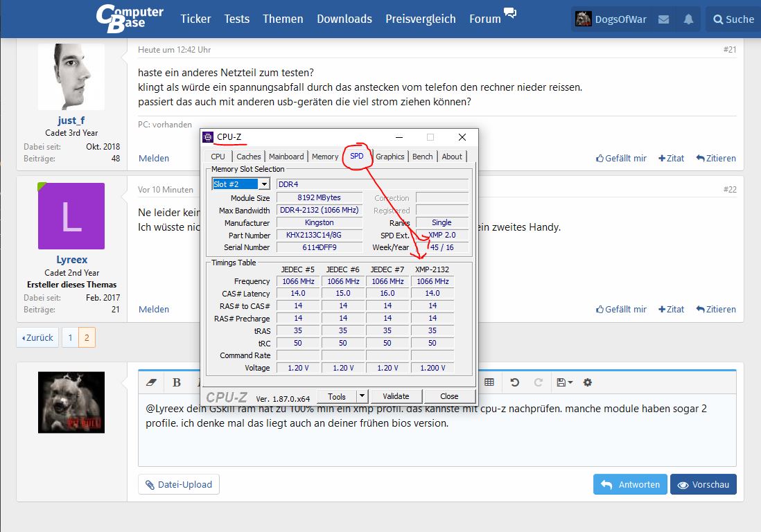The image size is (761, 532).
Task: Toggle Bold formatting in the reply editor
Action: coord(177,382)
